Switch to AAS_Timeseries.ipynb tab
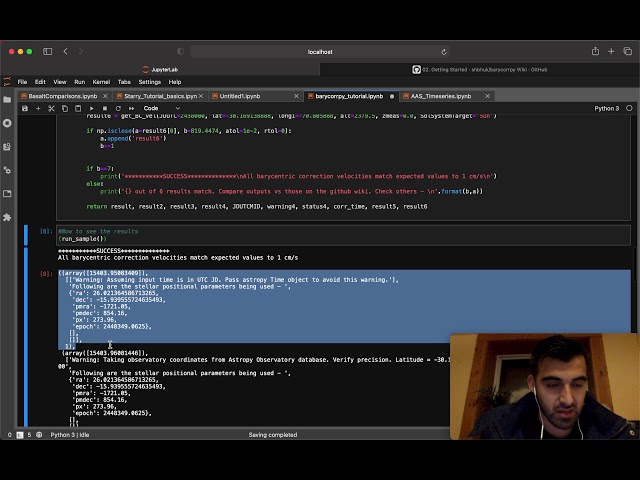The width and height of the screenshot is (640, 480). [436, 96]
